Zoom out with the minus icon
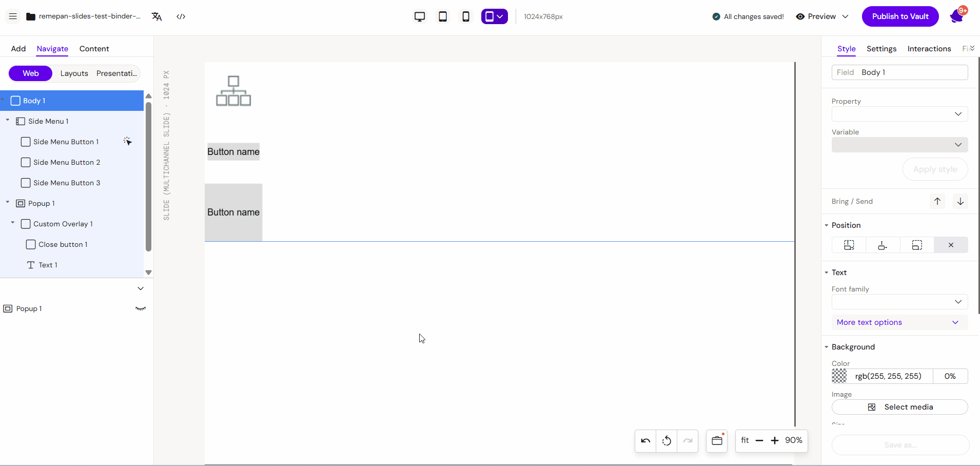The width and height of the screenshot is (980, 466). (x=759, y=440)
